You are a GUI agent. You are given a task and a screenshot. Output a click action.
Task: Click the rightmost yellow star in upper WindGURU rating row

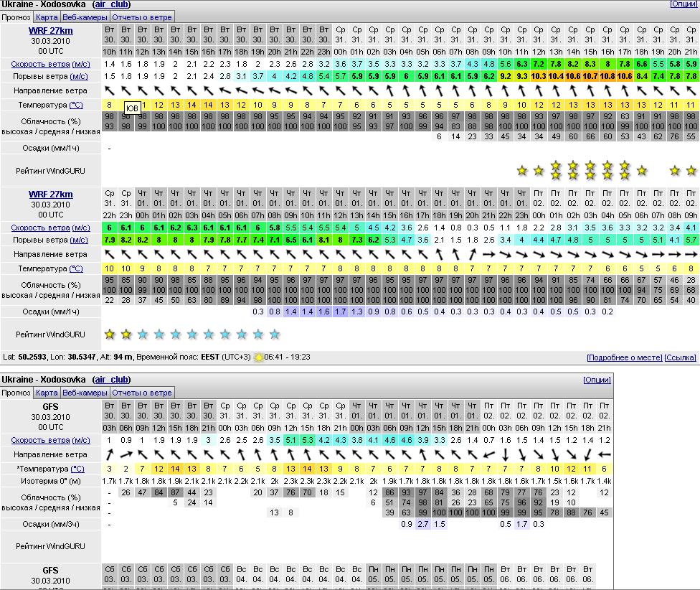point(691,171)
